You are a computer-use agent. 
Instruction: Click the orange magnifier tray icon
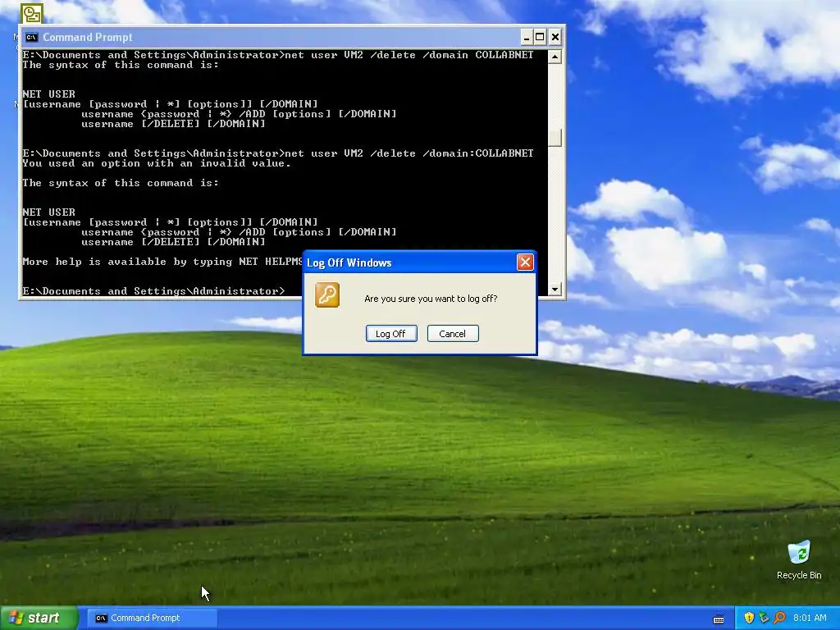(x=779, y=618)
